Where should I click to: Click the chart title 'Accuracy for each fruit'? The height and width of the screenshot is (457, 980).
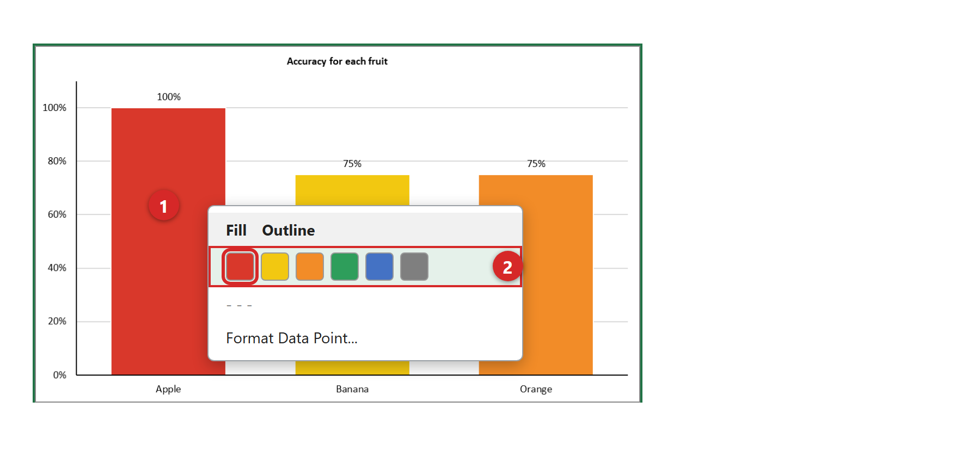click(x=337, y=61)
